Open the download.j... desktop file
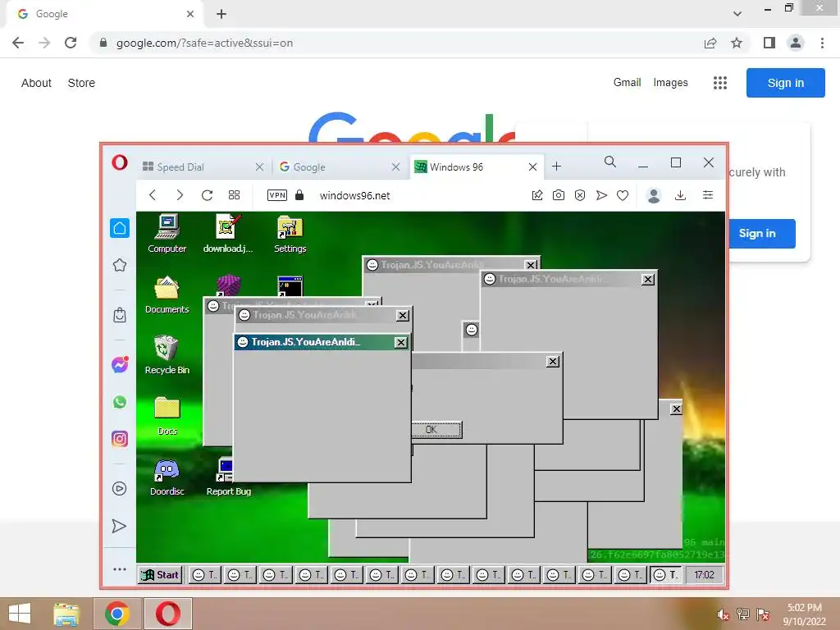 [228, 234]
